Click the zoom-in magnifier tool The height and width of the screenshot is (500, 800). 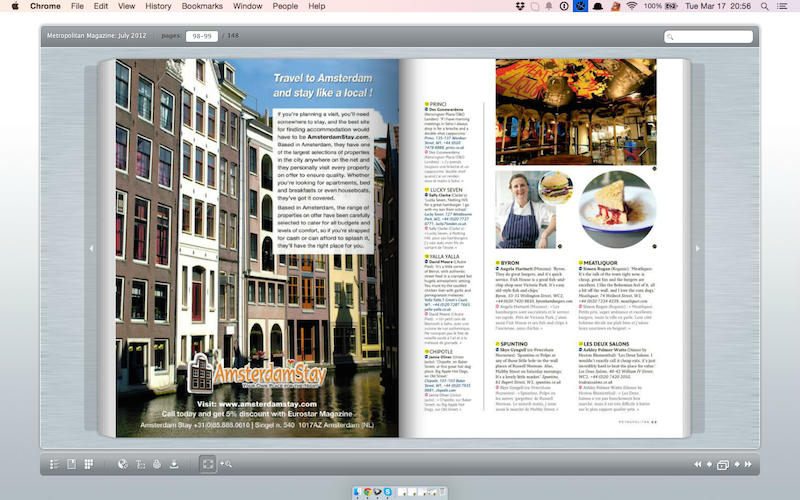click(x=226, y=464)
